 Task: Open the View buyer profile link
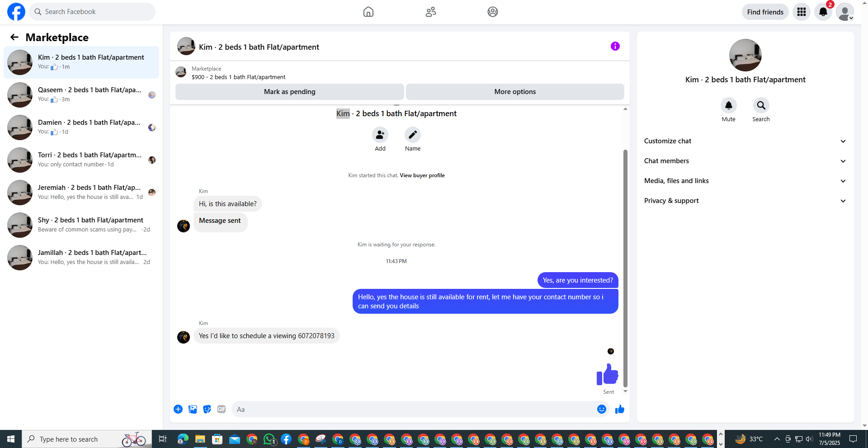pos(422,175)
